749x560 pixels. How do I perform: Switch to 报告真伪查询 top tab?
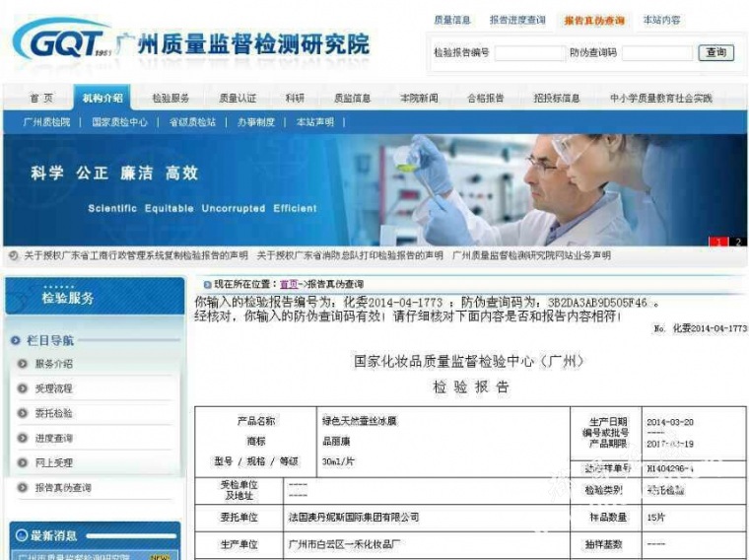[594, 21]
